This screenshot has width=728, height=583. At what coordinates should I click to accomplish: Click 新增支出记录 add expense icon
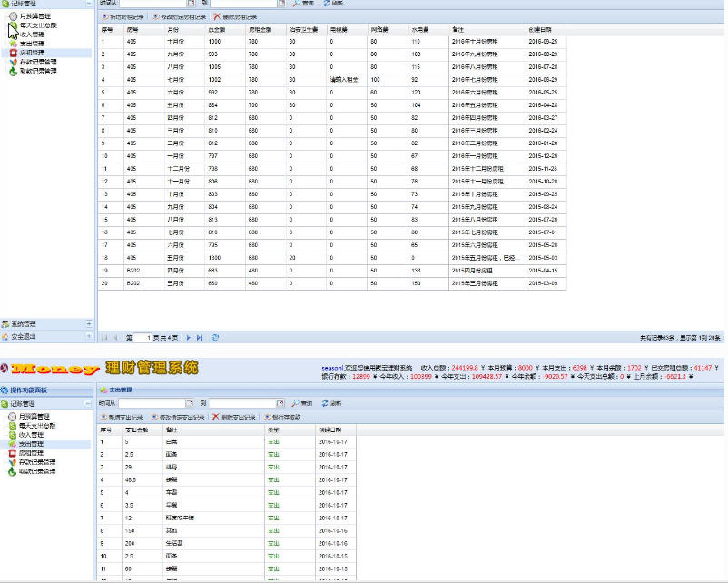[x=103, y=416]
